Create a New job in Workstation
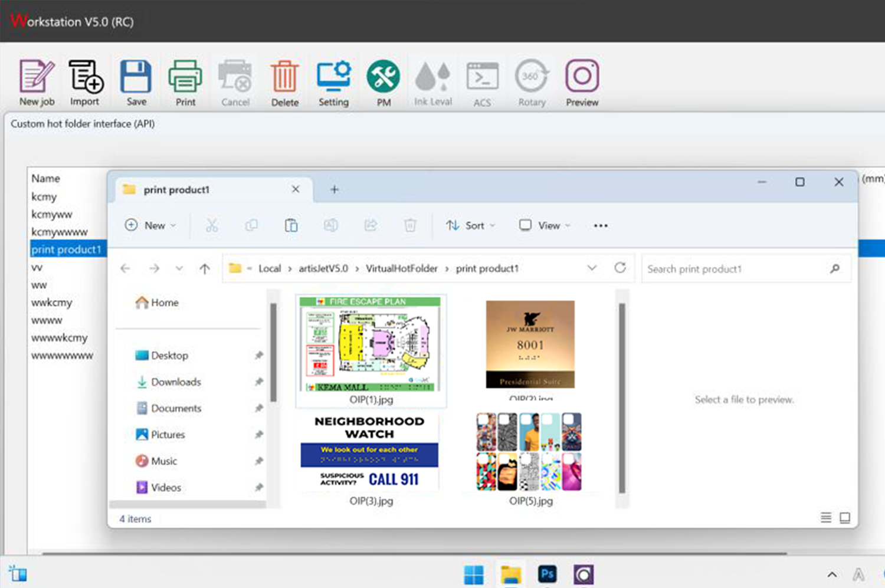Image resolution: width=885 pixels, height=588 pixels. tap(36, 81)
